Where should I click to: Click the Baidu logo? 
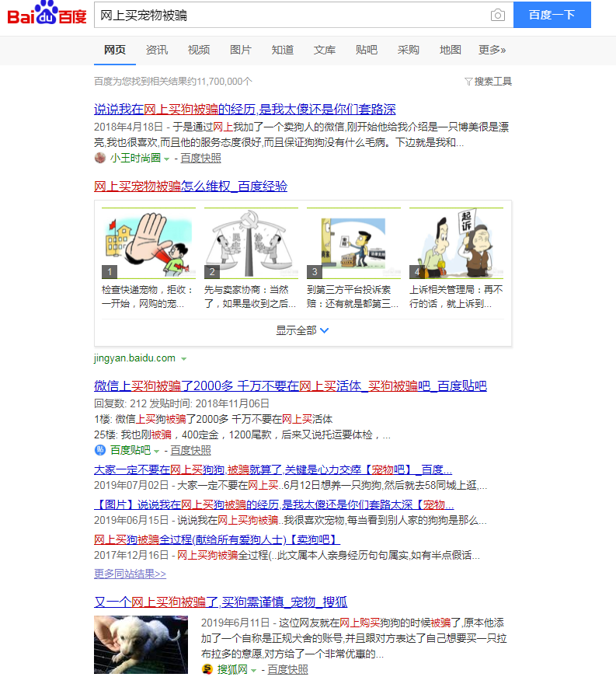pos(47,13)
